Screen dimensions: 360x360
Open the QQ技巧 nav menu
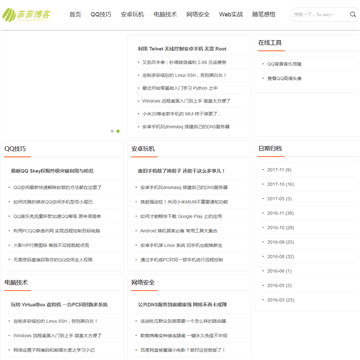point(101,14)
